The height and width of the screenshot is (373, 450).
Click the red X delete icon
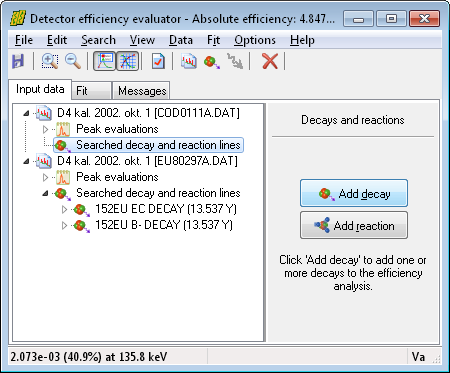pyautogui.click(x=270, y=61)
